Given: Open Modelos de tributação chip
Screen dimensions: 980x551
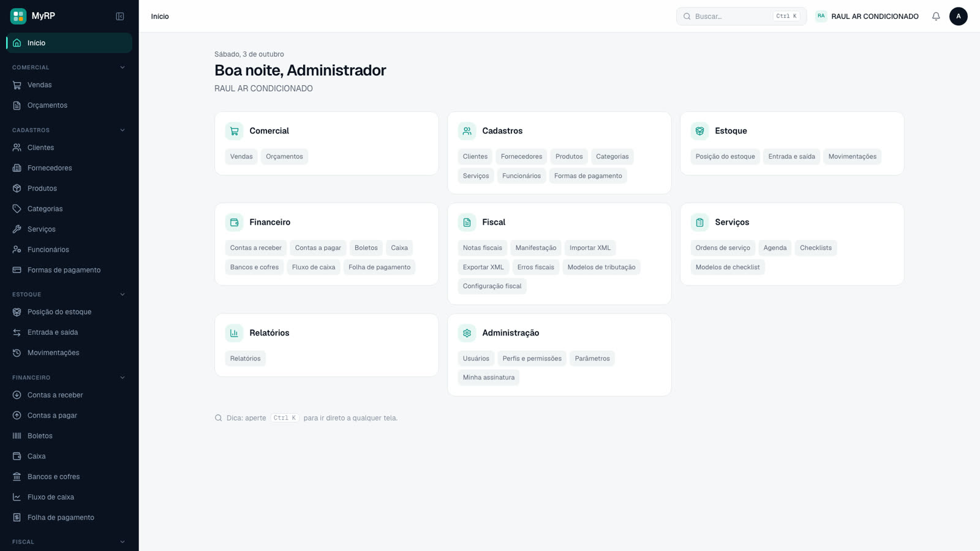Looking at the screenshot, I should (601, 268).
